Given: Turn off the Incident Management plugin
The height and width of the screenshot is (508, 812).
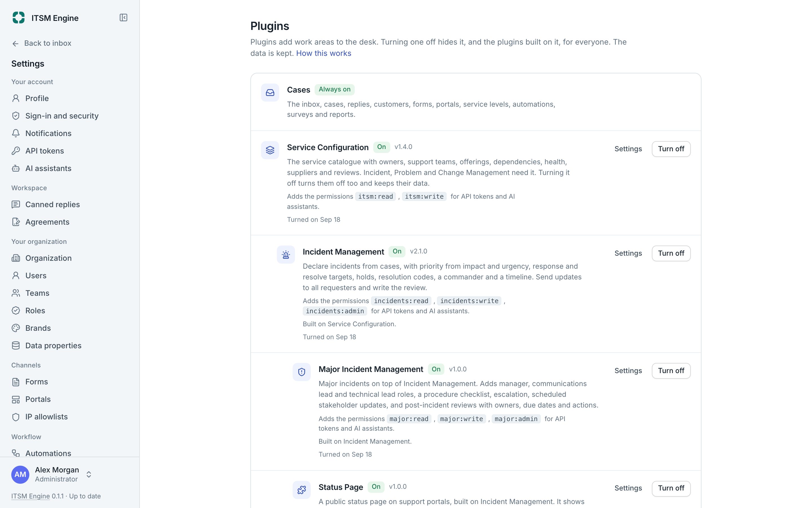Looking at the screenshot, I should (x=671, y=253).
